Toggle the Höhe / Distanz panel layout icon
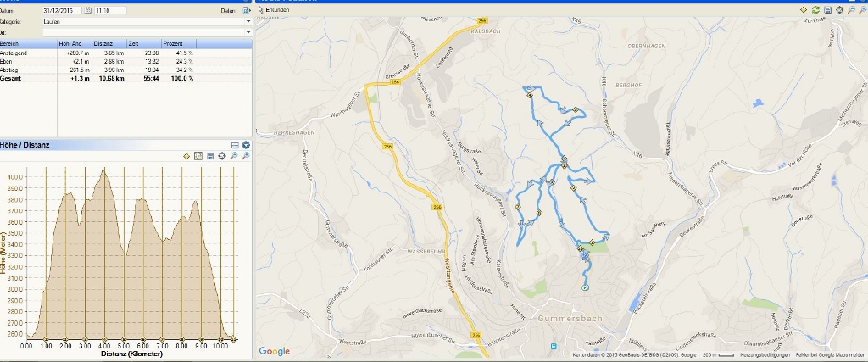This screenshot has width=868, height=362. (235, 145)
